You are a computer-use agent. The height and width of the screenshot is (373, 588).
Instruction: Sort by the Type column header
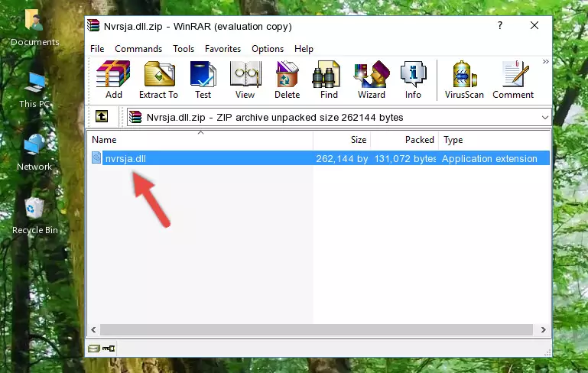click(494, 139)
